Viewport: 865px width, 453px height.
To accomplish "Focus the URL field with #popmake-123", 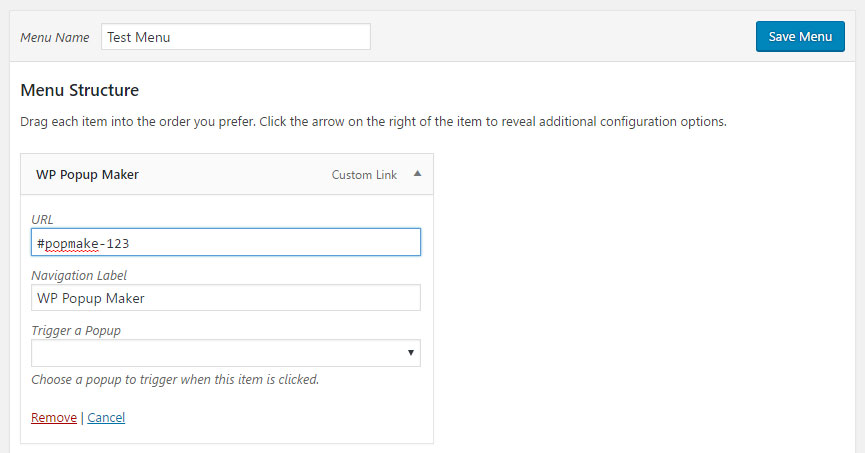I will tap(226, 242).
